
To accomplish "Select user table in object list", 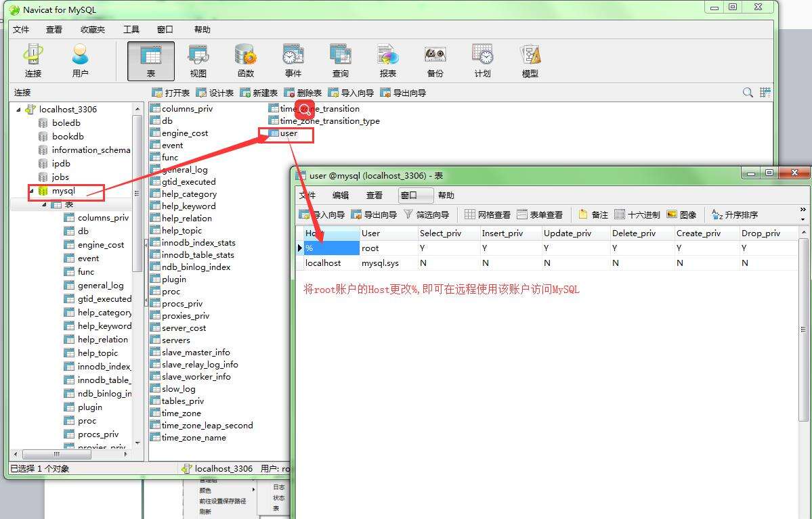I will [x=289, y=133].
